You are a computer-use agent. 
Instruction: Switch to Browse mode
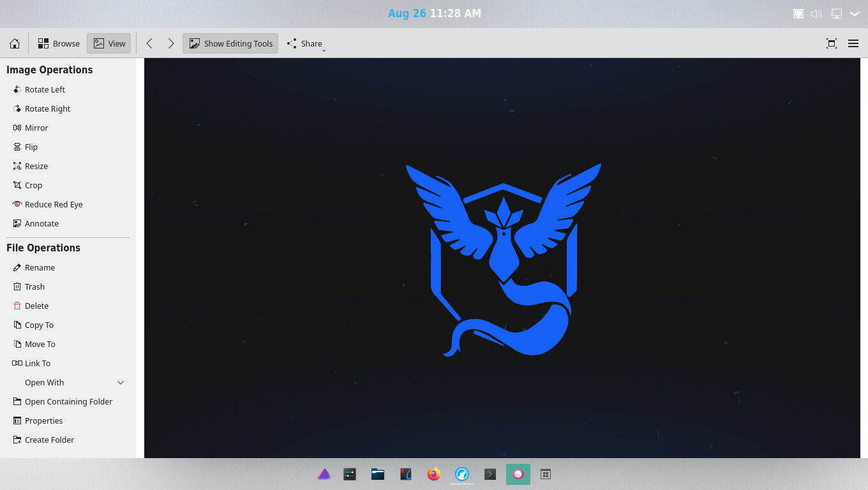pyautogui.click(x=59, y=43)
